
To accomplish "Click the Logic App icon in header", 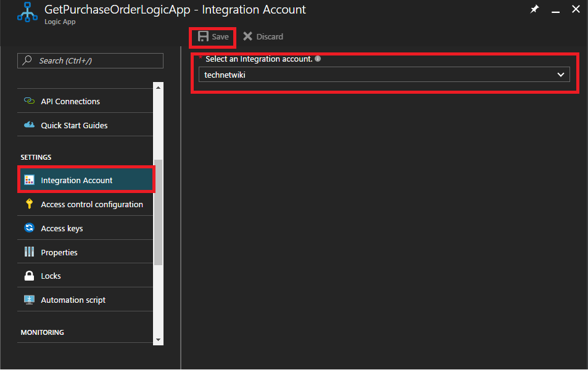I will tap(27, 12).
